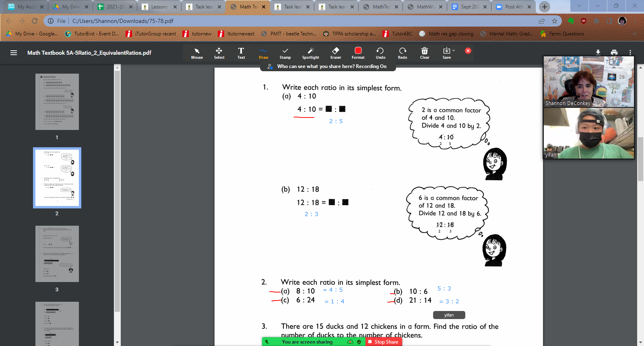644x346 pixels.
Task: Switch to the Sept 202 document tab
Action: click(470, 7)
